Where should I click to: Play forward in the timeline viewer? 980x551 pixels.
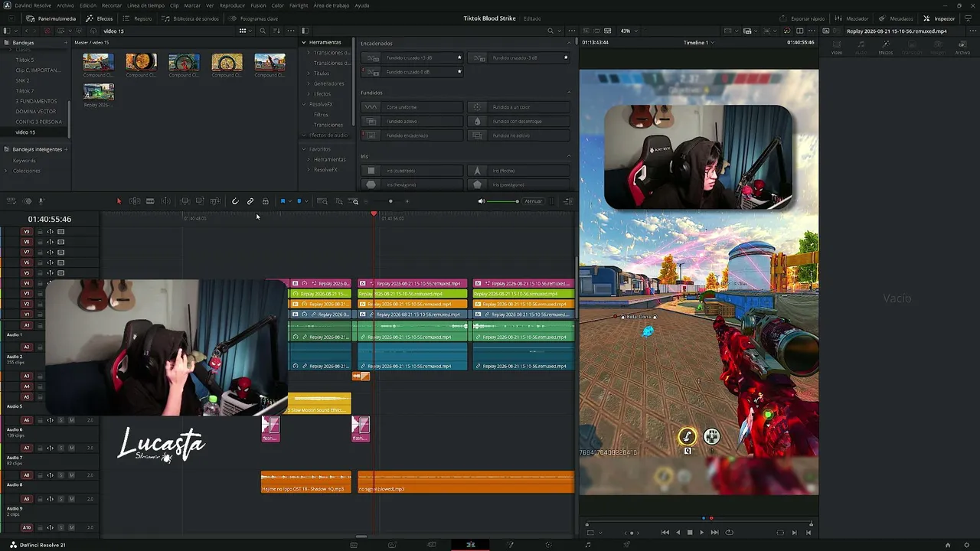click(702, 533)
